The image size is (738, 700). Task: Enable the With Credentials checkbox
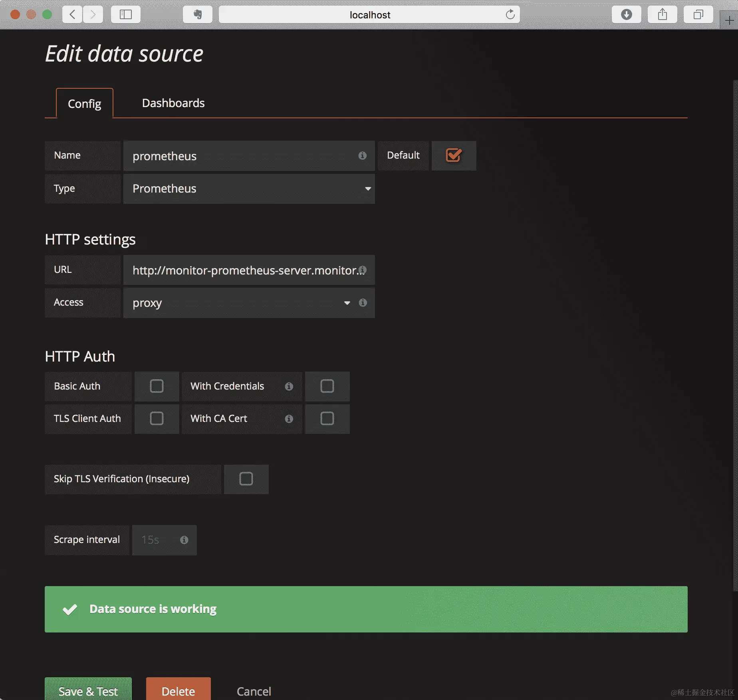pyautogui.click(x=327, y=386)
